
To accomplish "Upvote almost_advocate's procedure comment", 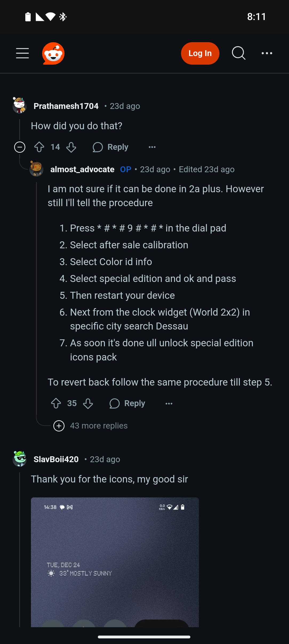I will 56,403.
